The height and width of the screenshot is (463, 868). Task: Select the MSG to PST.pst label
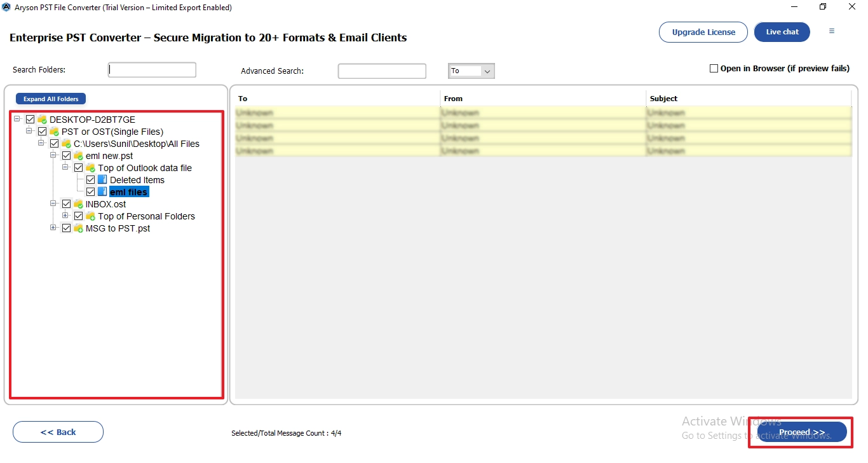tap(118, 228)
